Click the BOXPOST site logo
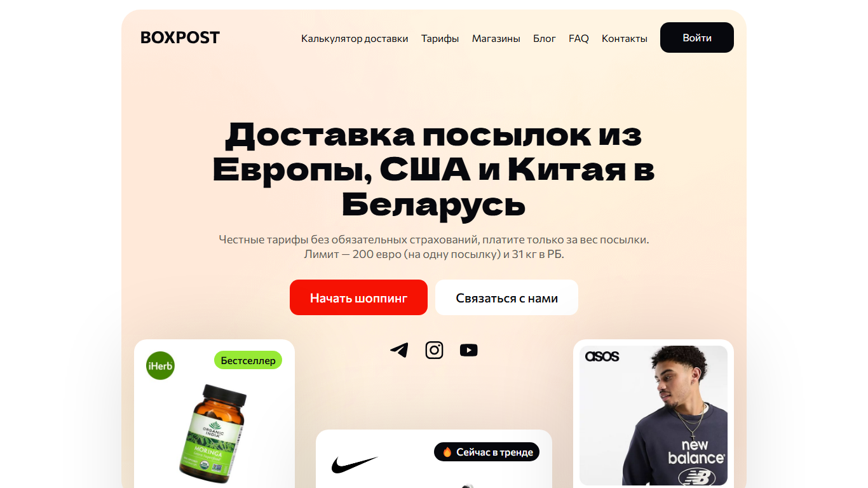This screenshot has width=868, height=488. point(180,37)
